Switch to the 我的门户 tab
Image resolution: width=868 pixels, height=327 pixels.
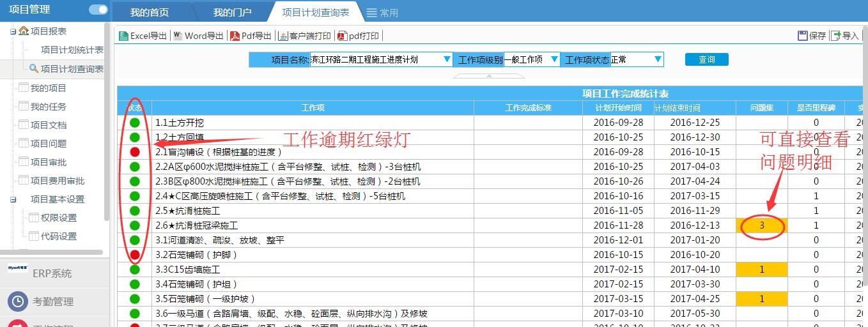click(232, 13)
